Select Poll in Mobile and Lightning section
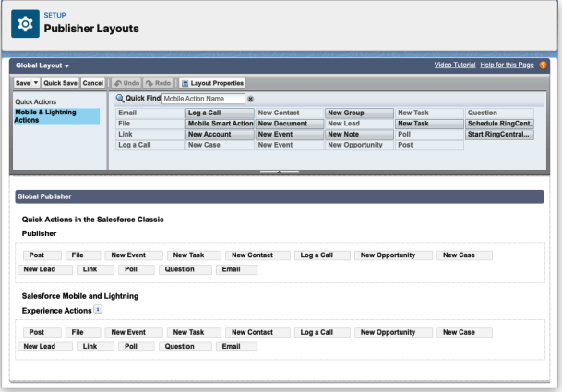The height and width of the screenshot is (392, 562). pos(137,347)
